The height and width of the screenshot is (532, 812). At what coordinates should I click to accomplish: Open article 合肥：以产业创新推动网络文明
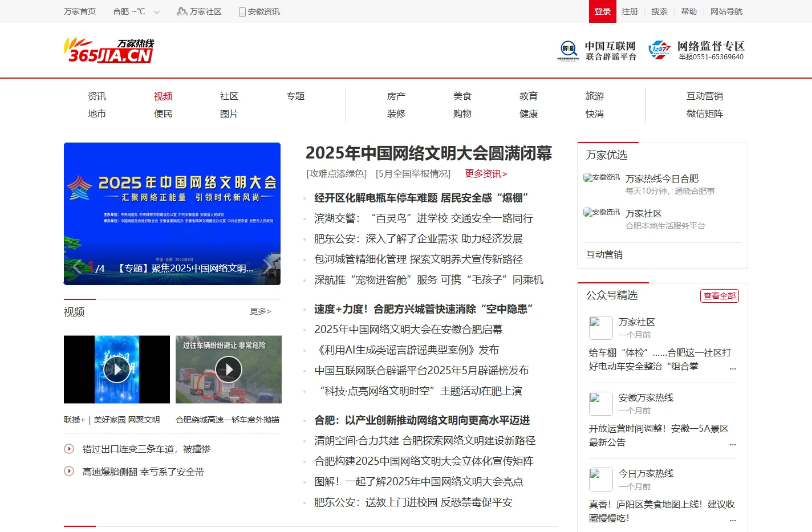[422, 420]
